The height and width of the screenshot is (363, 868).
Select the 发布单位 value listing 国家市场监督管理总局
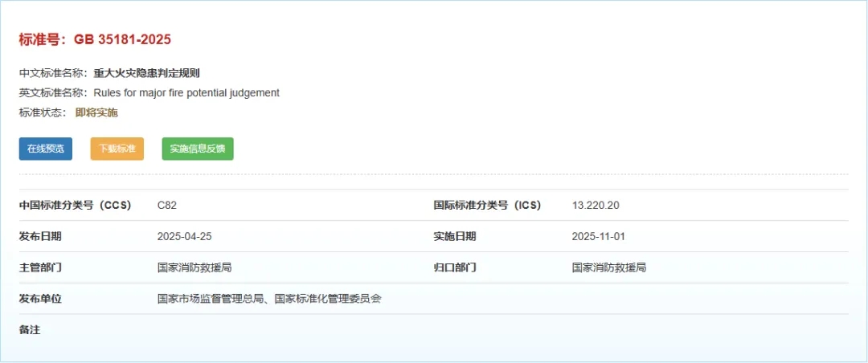click(268, 299)
